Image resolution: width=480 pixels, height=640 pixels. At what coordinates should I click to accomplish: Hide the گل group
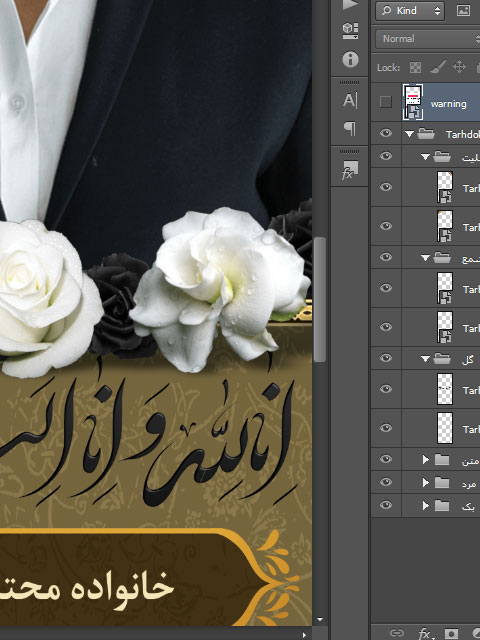coord(386,358)
